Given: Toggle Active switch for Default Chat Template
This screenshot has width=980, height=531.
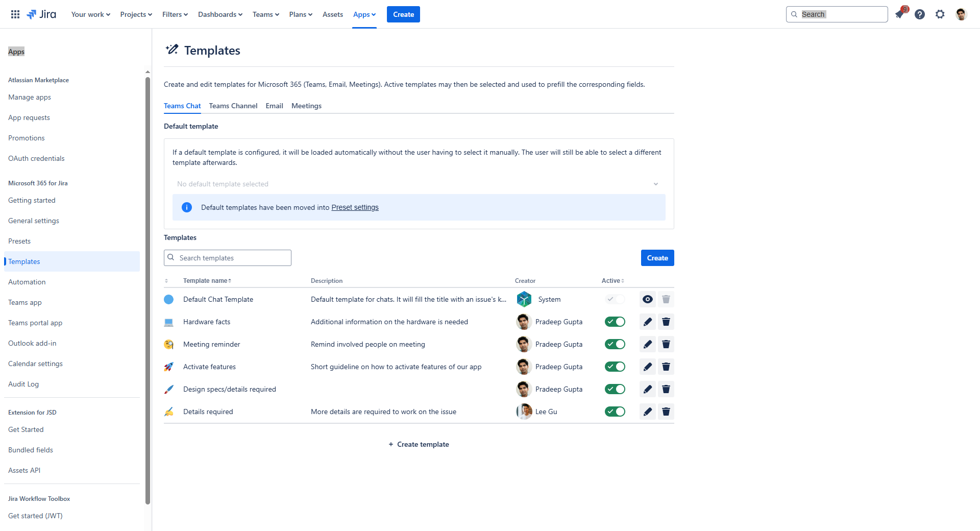Looking at the screenshot, I should tap(615, 299).
